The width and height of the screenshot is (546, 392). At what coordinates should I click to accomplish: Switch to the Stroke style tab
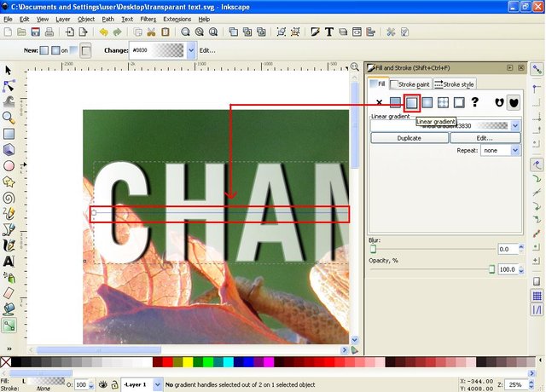click(x=454, y=84)
